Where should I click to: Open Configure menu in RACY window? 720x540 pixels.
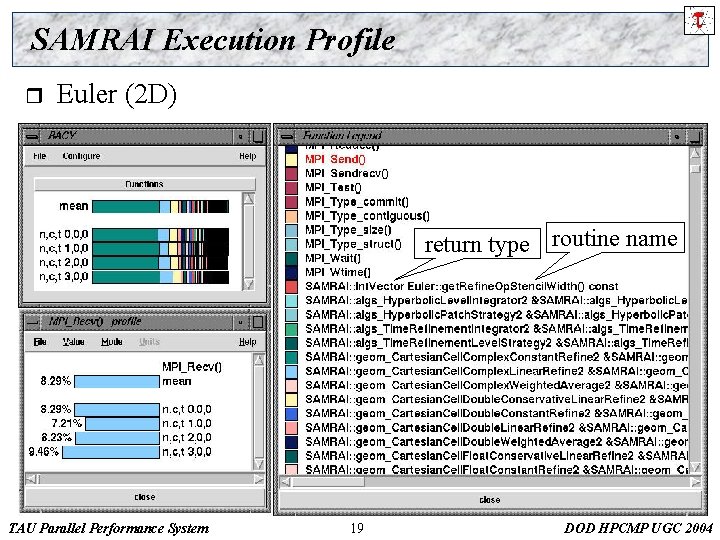tap(81, 156)
